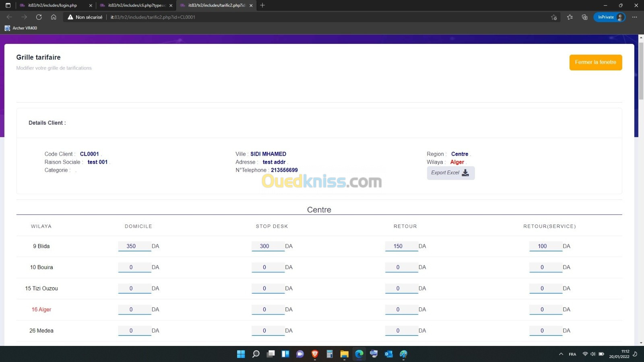Switch to Microsoft Edge in the taskbar
644x362 pixels.
click(359, 354)
